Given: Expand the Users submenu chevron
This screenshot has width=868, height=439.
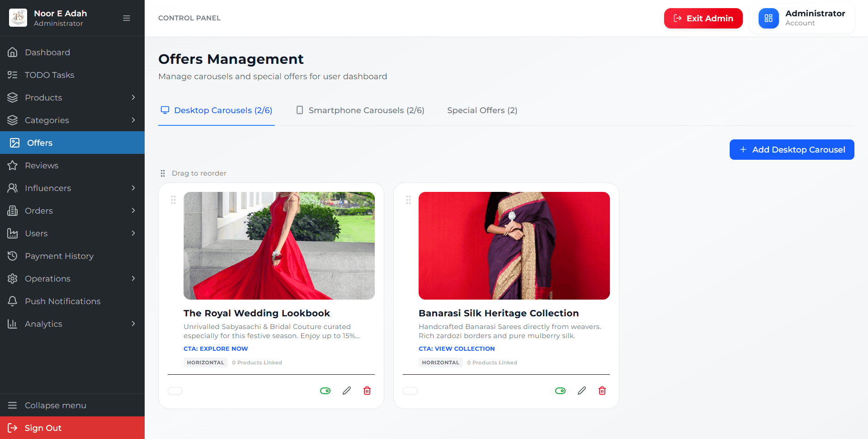Looking at the screenshot, I should tap(133, 233).
